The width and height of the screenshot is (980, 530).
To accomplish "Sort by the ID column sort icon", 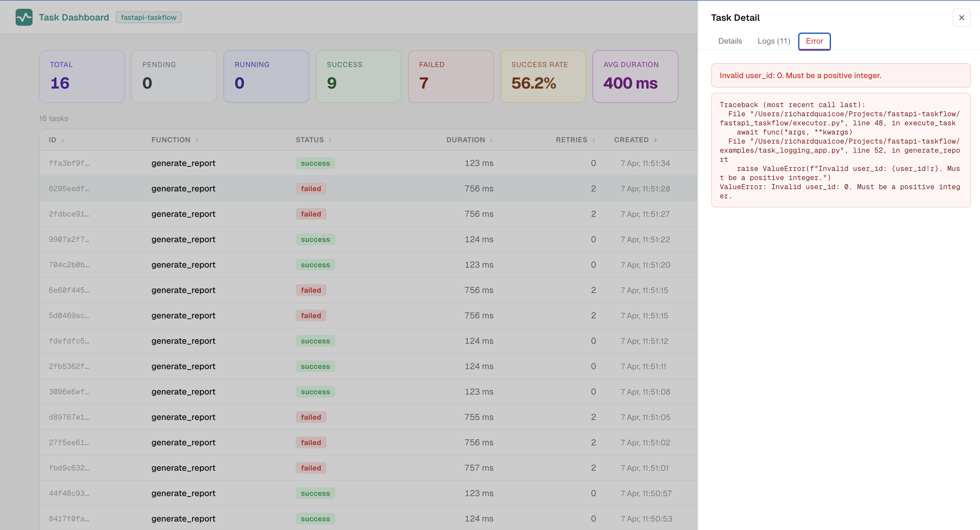I will tap(62, 141).
